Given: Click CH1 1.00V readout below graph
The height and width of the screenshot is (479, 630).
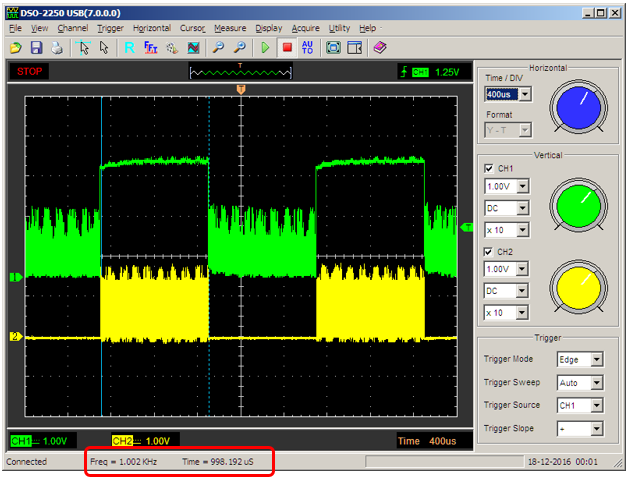Looking at the screenshot, I should pyautogui.click(x=43, y=441).
